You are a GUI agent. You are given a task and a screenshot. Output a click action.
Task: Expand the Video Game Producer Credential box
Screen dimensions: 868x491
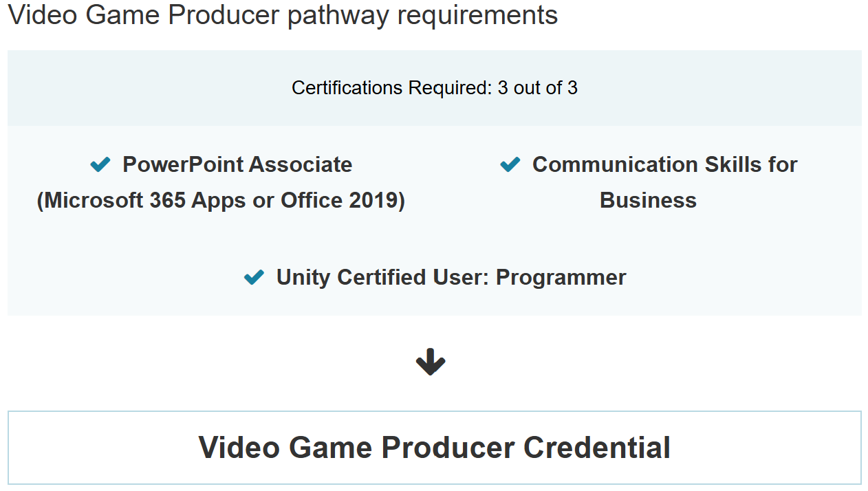[434, 447]
